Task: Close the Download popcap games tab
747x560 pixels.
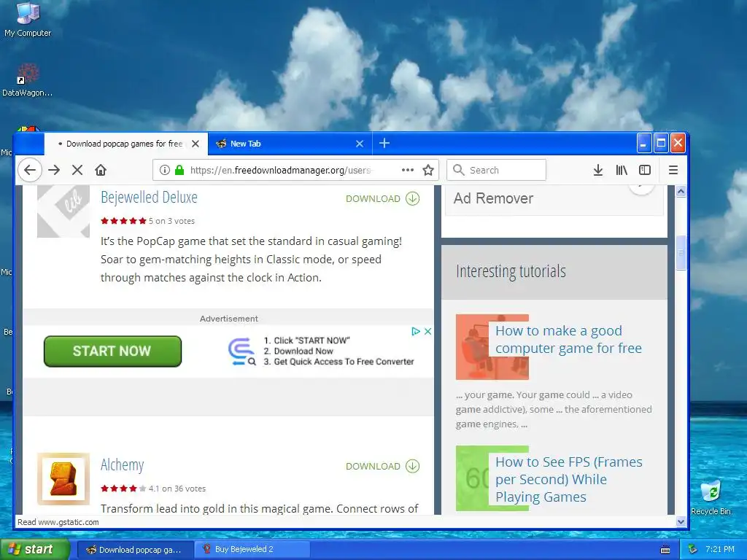Action: click(x=196, y=144)
